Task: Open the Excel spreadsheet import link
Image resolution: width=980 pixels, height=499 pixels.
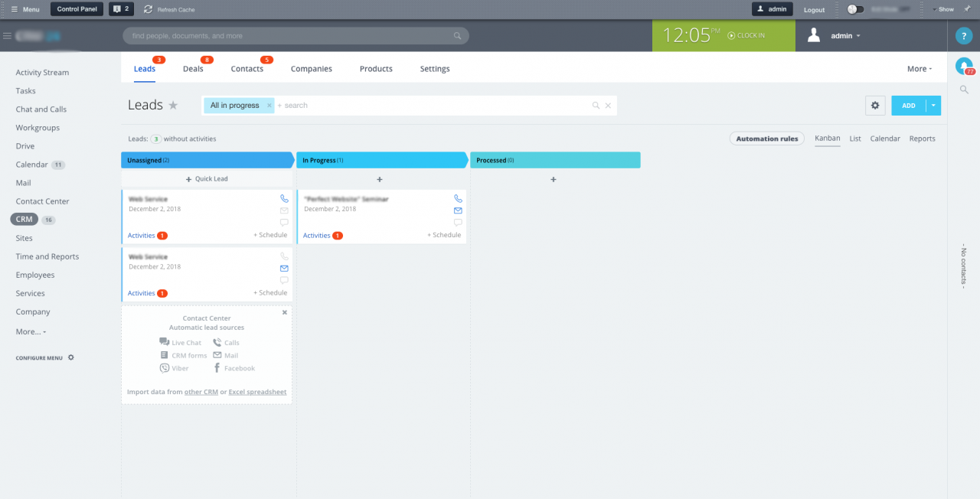Action: point(257,391)
